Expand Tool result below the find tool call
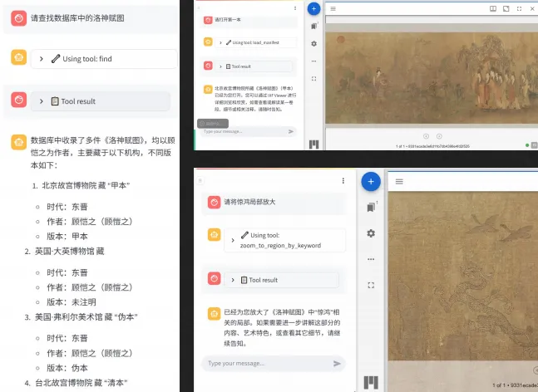The image size is (538, 392). point(42,101)
